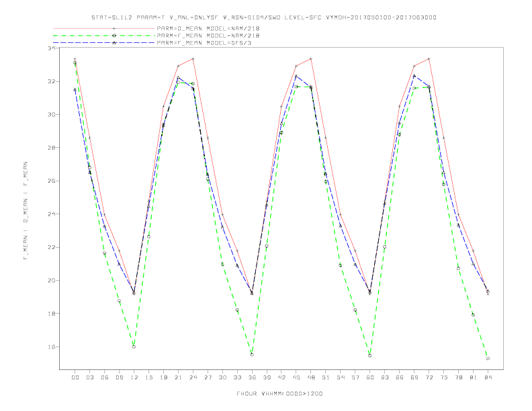
Task: Click x-axis forecast hour label 21
Action: (x=179, y=377)
